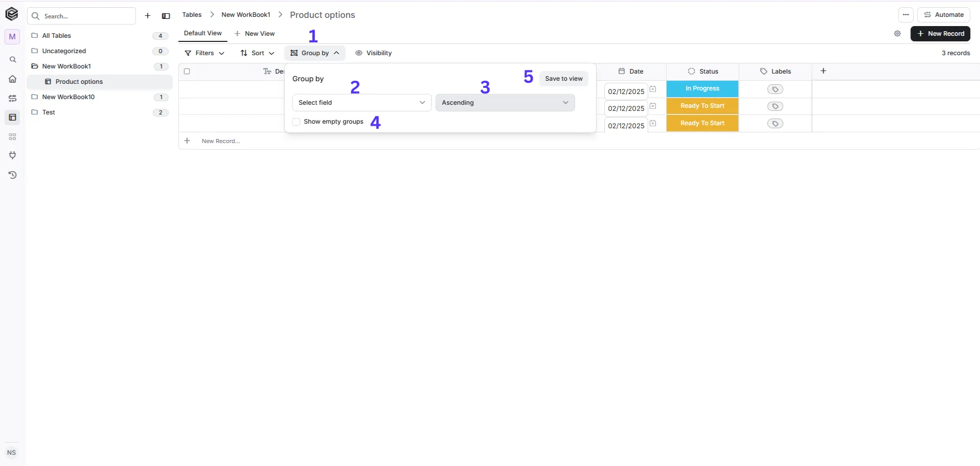Focus the Search input field

82,16
